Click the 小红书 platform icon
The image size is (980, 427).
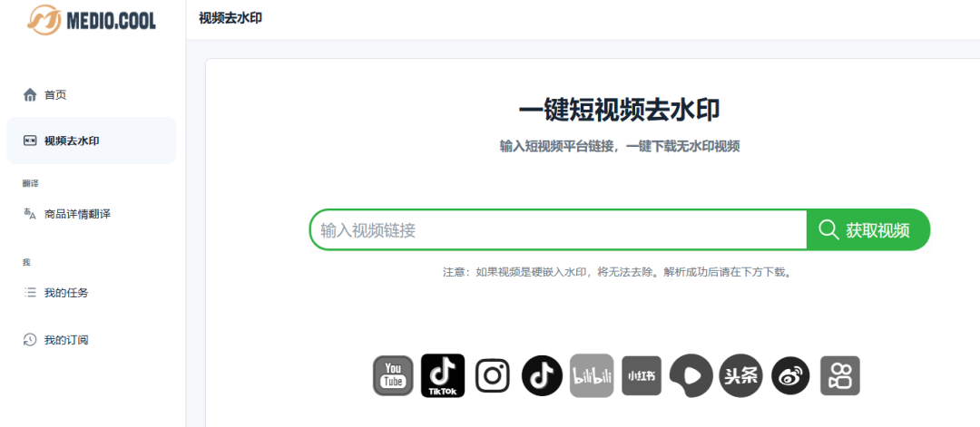(642, 376)
